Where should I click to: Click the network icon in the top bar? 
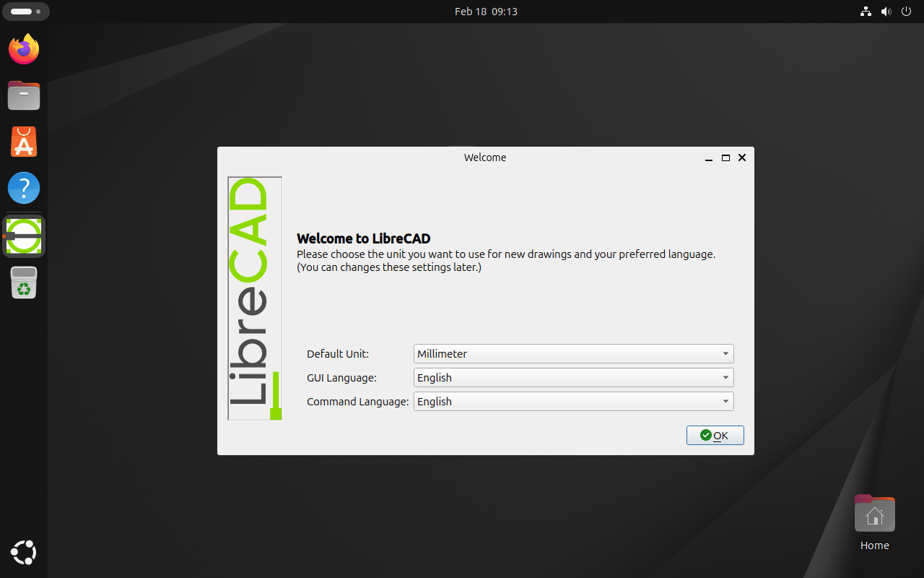pos(866,12)
